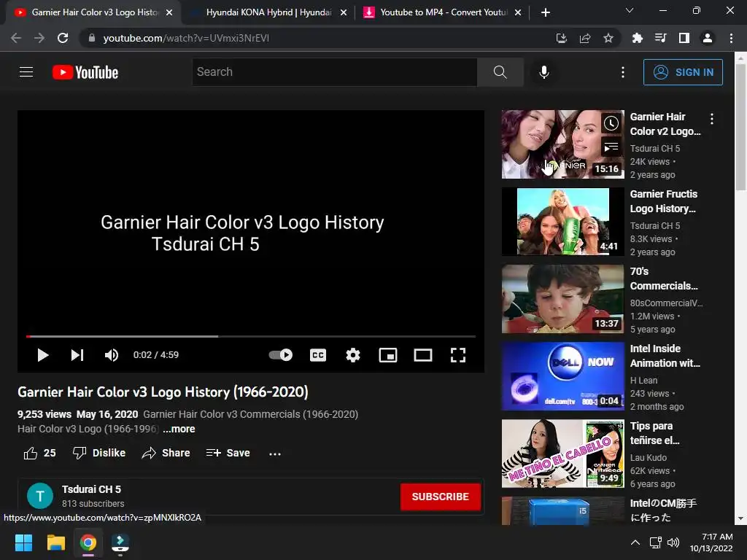This screenshot has height=560, width=747.
Task: Enable miniplayer mode
Action: coord(388,355)
